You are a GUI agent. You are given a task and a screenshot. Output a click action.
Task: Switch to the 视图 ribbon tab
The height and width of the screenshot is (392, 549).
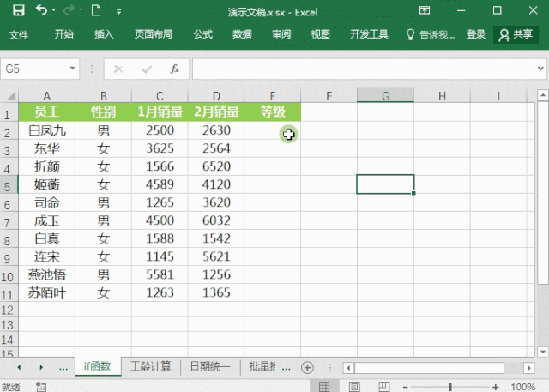coord(320,34)
